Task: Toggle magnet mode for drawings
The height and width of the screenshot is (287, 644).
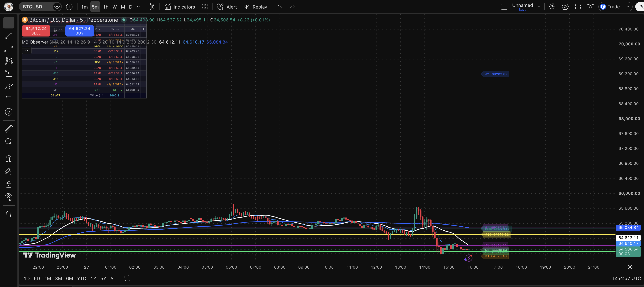Action: point(9,159)
